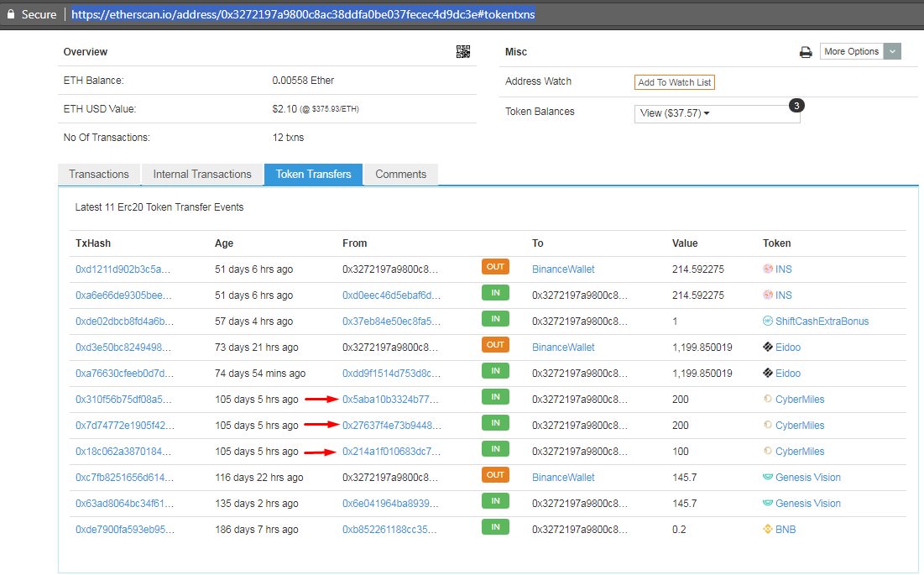Open CyberMiles link in the value 100 row
This screenshot has height=575, width=924.
click(800, 452)
